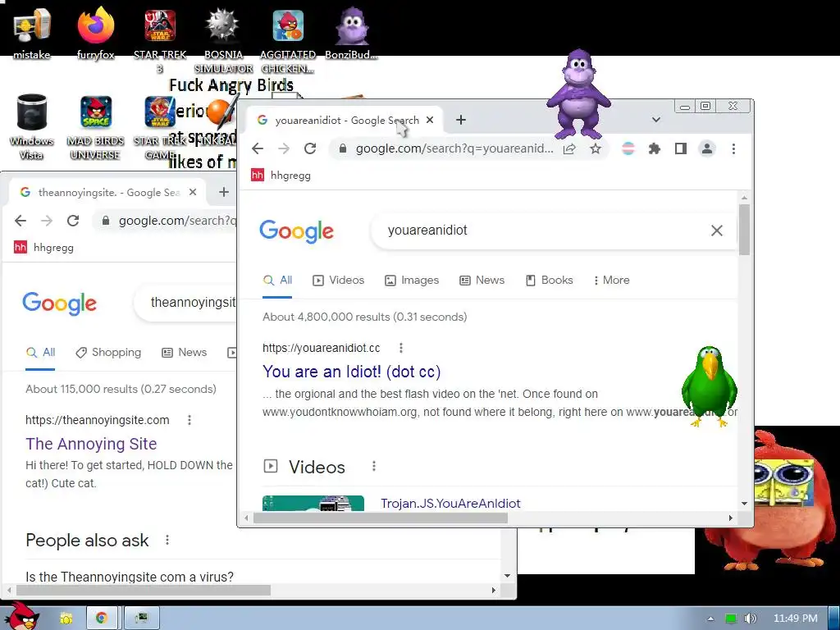This screenshot has height=630, width=840.
Task: Reload theannoyingsite search page
Action: pyautogui.click(x=73, y=221)
